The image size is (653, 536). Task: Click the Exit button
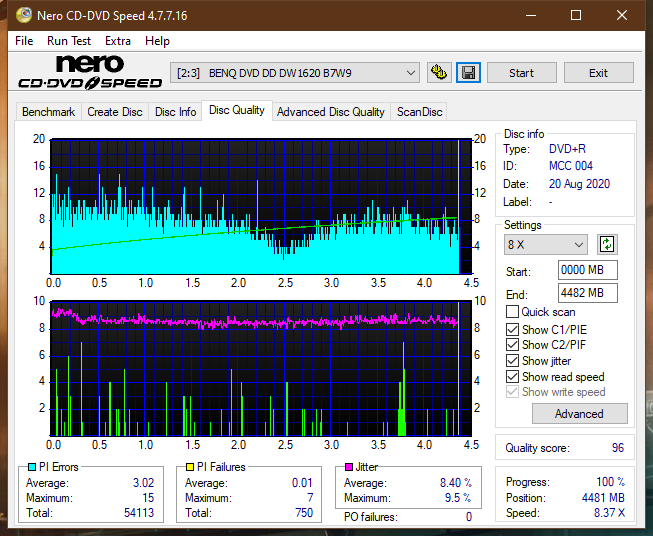[598, 73]
